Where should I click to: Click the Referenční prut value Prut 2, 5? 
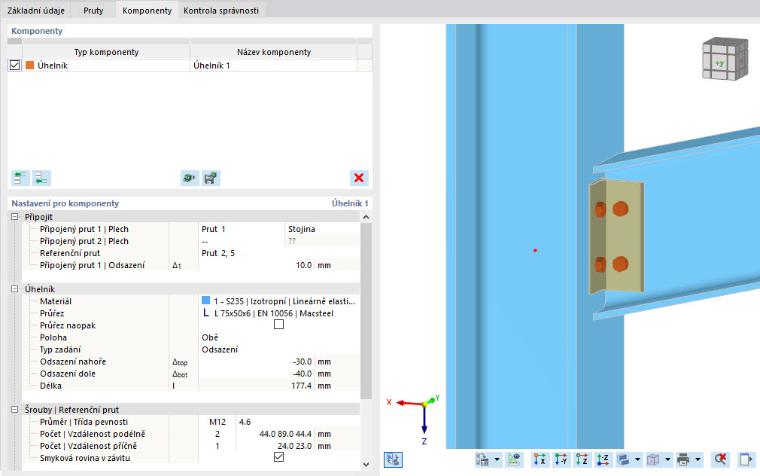279,253
